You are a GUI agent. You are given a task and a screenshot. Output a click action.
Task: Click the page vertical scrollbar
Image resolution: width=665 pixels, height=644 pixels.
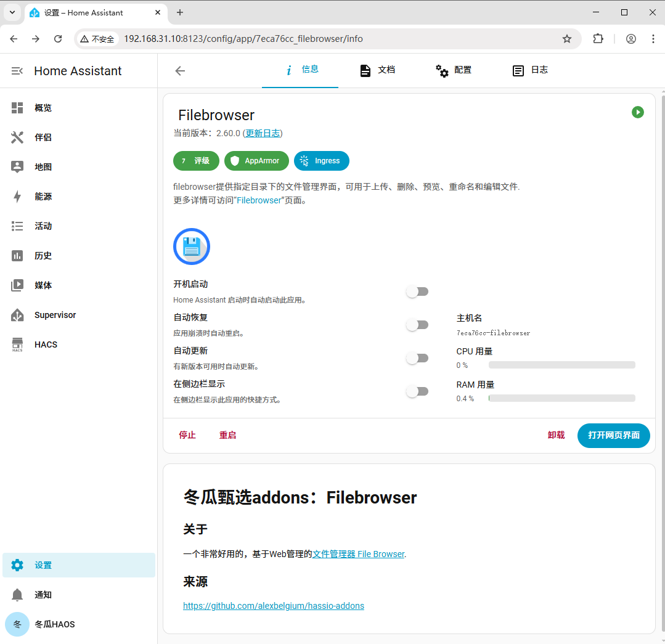click(x=663, y=365)
